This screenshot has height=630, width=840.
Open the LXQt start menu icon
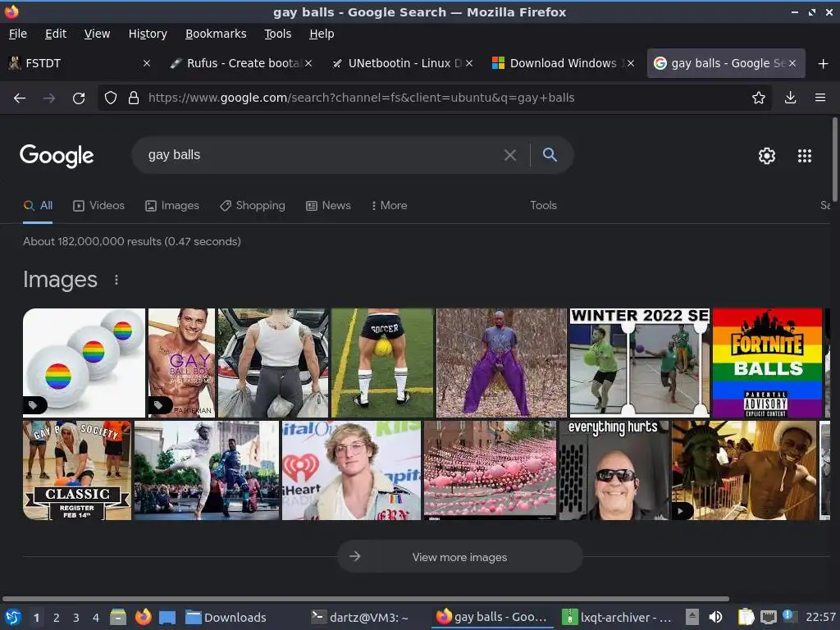pyautogui.click(x=13, y=617)
